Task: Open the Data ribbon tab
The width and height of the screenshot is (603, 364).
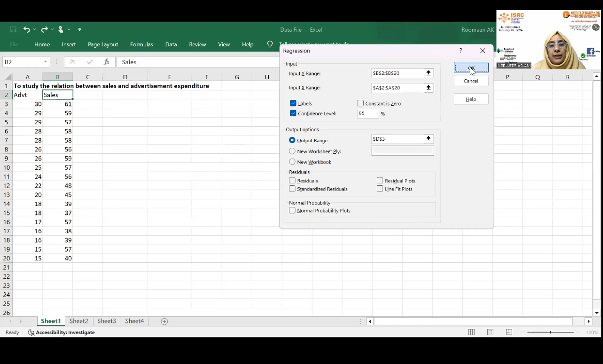Action: [171, 44]
